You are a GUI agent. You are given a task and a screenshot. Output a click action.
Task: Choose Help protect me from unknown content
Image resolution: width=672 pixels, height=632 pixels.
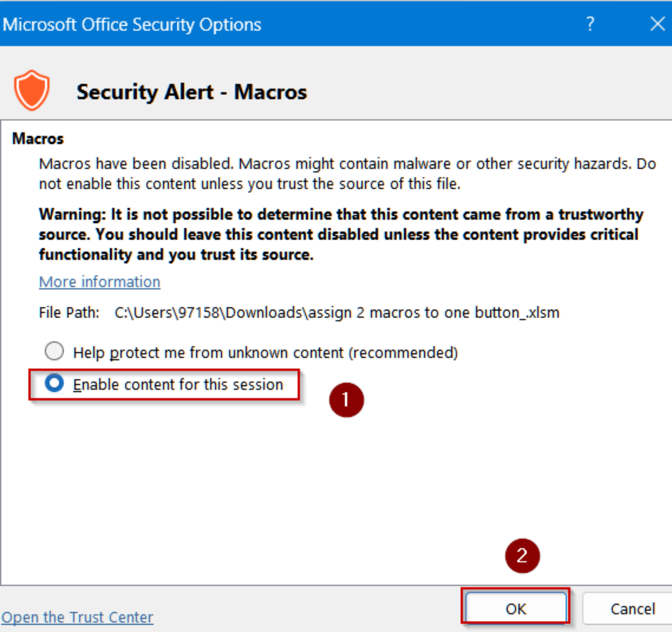54,351
